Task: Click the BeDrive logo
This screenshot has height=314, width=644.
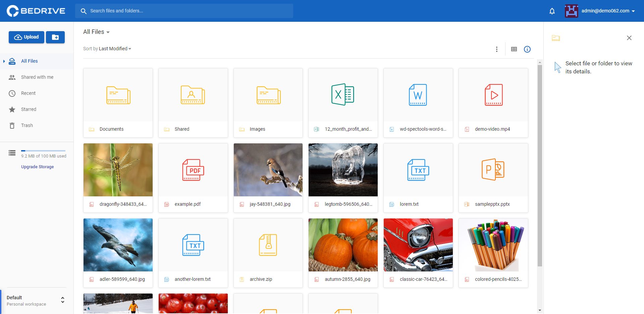Action: 36,11
